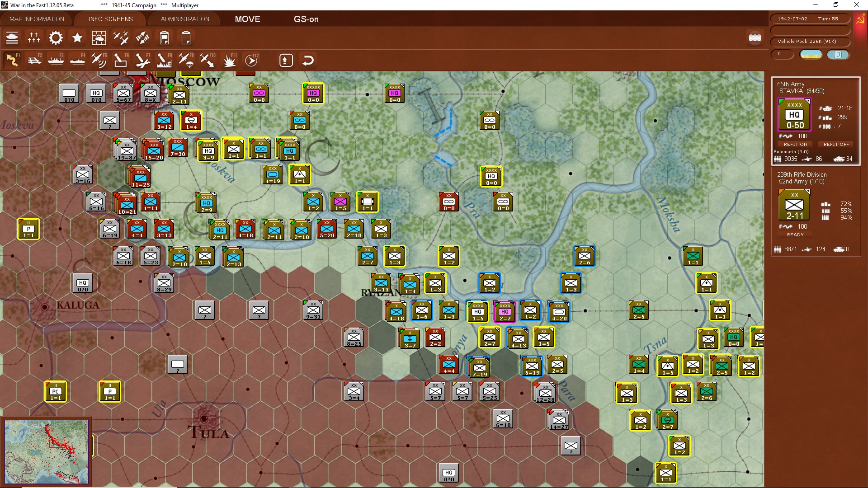Open the weather map grid screen
This screenshot has width=868, height=488.
(x=99, y=38)
